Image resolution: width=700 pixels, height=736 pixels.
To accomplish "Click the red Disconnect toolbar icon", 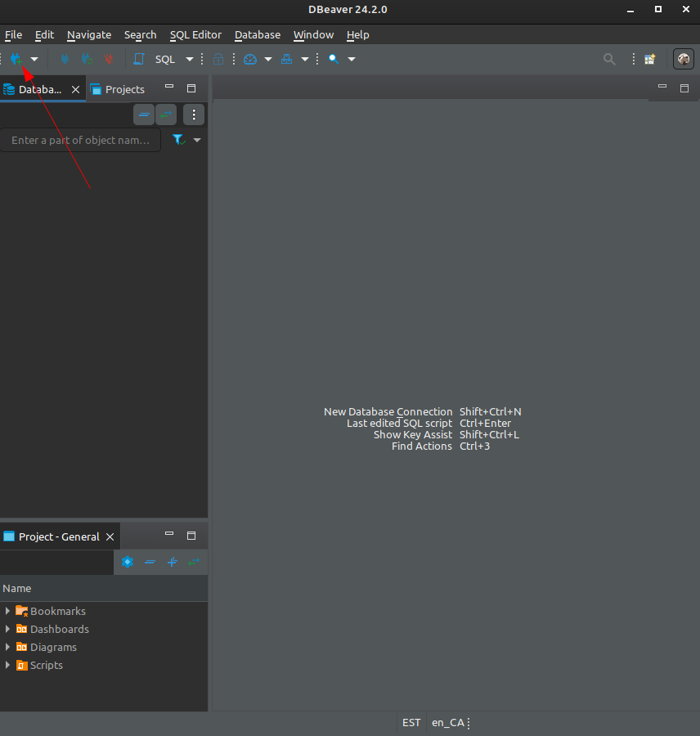I will tap(109, 59).
